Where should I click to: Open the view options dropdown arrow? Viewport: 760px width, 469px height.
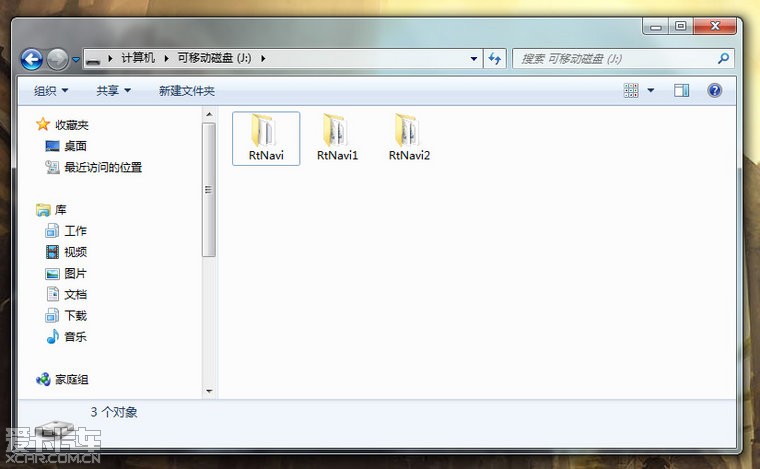tap(651, 91)
